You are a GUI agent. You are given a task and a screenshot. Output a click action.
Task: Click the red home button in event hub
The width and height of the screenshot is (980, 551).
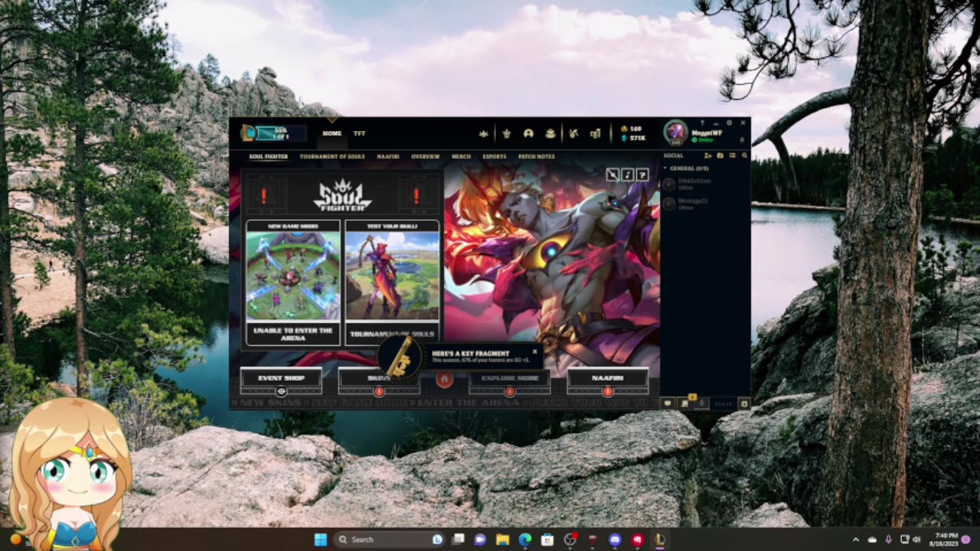pyautogui.click(x=444, y=379)
